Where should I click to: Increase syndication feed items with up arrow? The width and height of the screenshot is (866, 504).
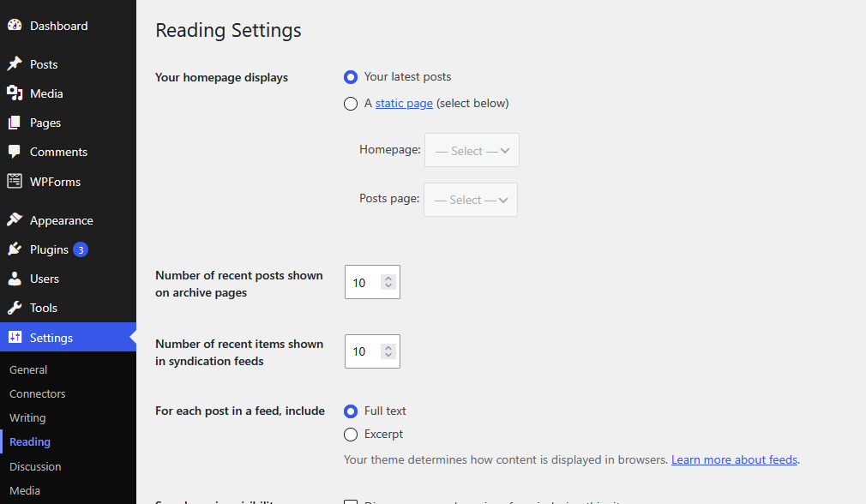click(388, 348)
